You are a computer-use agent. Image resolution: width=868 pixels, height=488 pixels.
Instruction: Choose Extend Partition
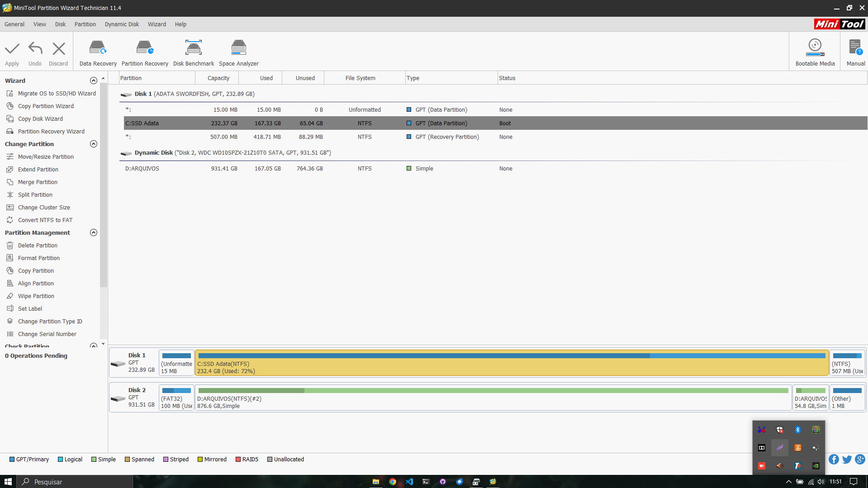click(x=38, y=170)
